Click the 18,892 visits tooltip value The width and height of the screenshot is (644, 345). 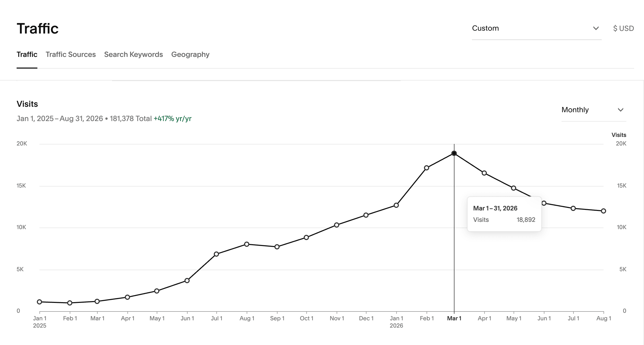[526, 220]
